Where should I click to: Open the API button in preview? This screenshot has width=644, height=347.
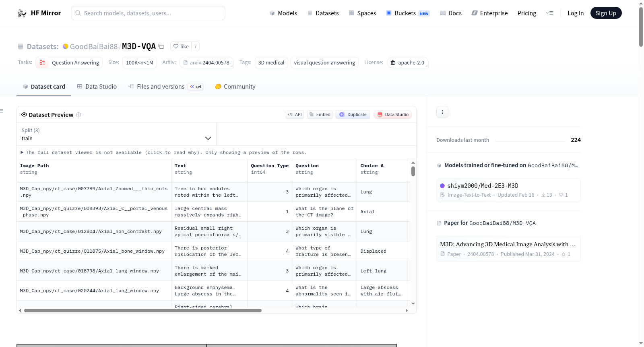[295, 114]
